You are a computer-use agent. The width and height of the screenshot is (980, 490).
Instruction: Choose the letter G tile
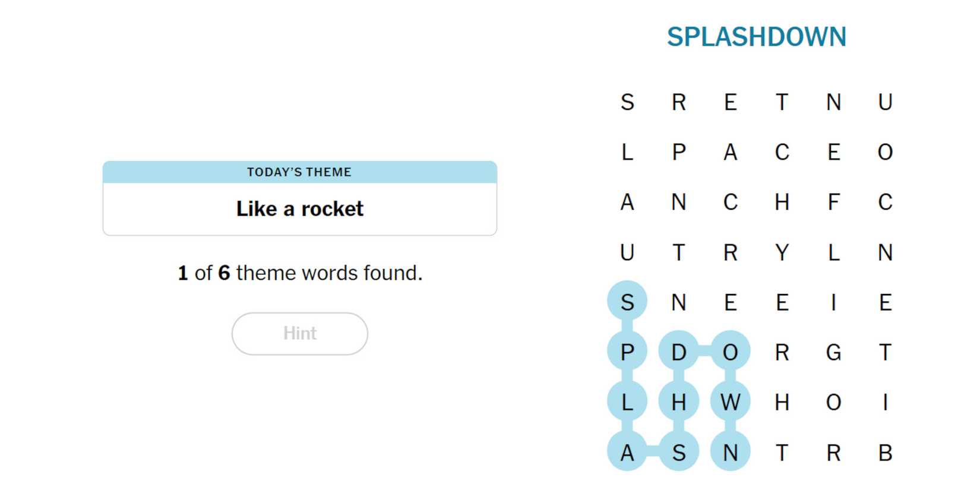pos(833,353)
